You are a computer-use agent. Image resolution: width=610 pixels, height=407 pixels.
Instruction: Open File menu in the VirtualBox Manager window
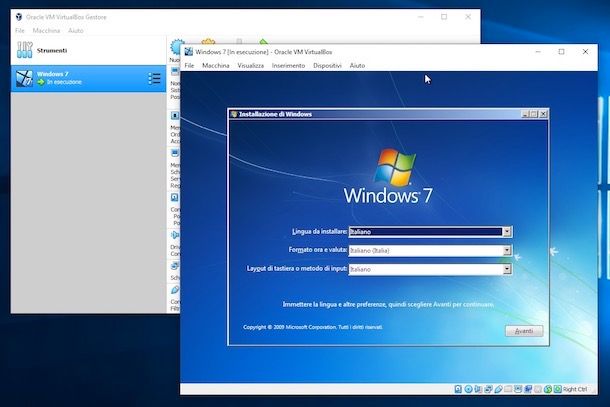20,30
